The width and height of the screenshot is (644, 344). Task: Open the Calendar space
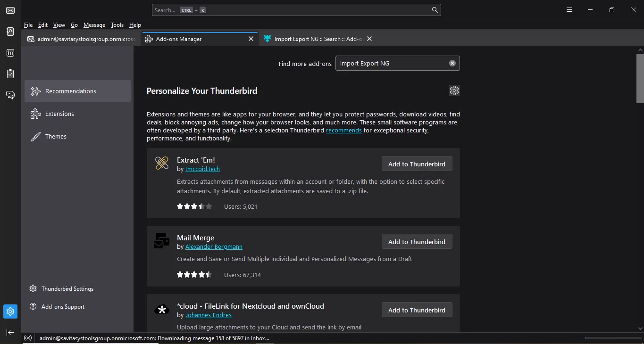[x=10, y=53]
